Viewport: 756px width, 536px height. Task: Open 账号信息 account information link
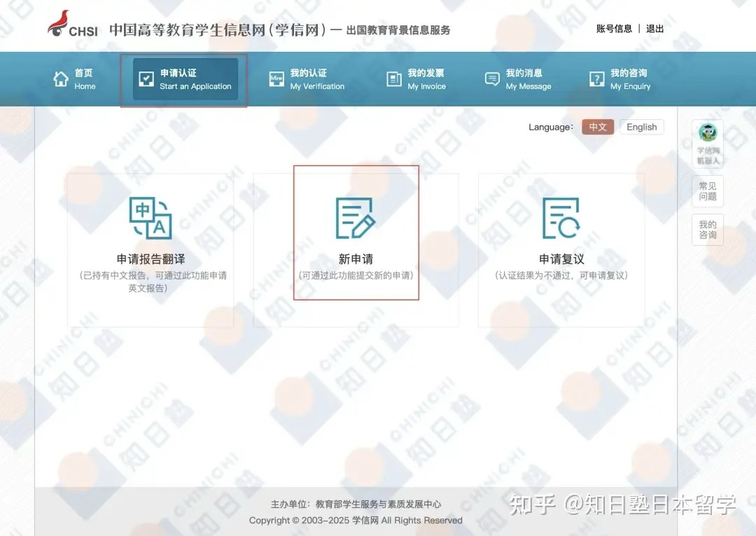pos(614,29)
